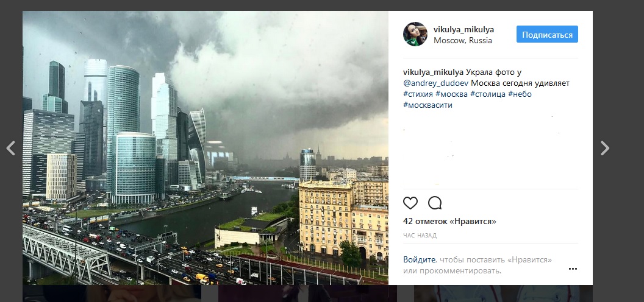Open vikulya_mikulya username in header
This screenshot has height=302, width=644.
coord(463,30)
